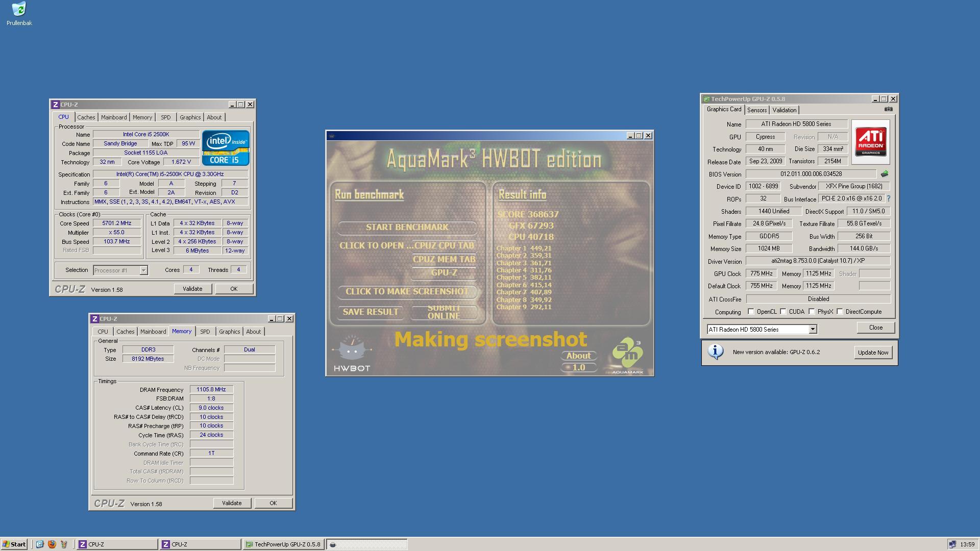980x551 pixels.
Task: Open the Graphics tab in CPU-Z CPU window
Action: click(190, 117)
